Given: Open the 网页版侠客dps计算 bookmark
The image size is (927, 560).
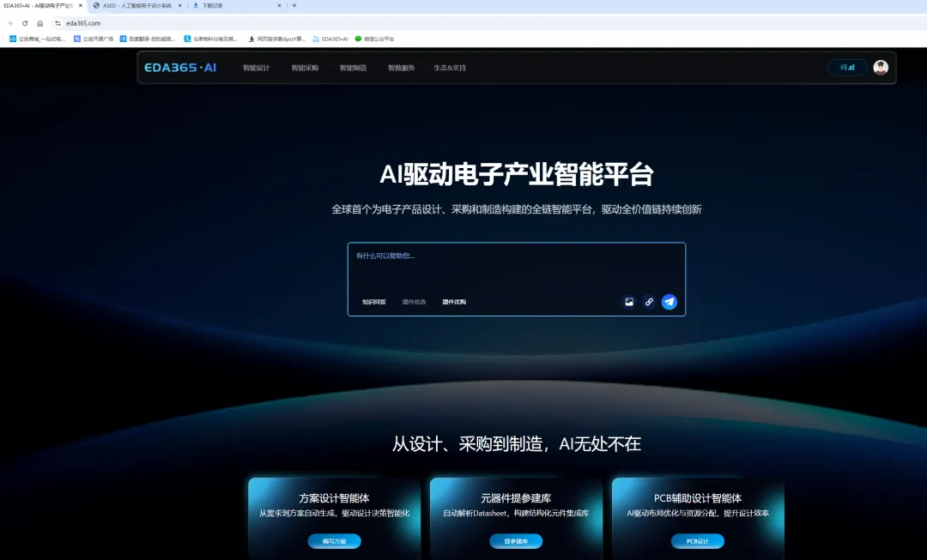Looking at the screenshot, I should pyautogui.click(x=276, y=39).
